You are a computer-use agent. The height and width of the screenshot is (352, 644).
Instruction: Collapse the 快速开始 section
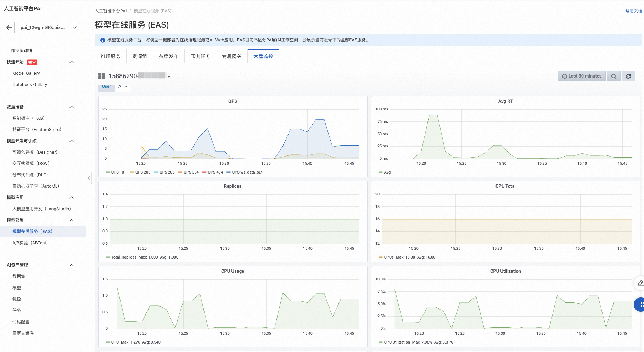(x=72, y=62)
